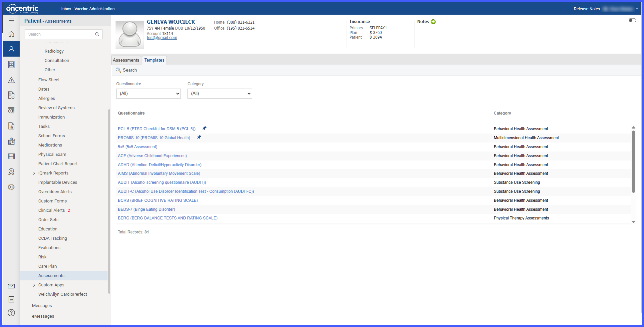Open the reports chart document icon
The image size is (644, 327).
point(11,126)
